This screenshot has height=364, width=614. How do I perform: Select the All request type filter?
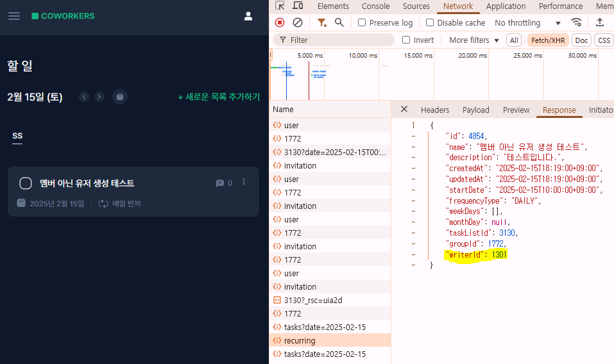point(514,40)
